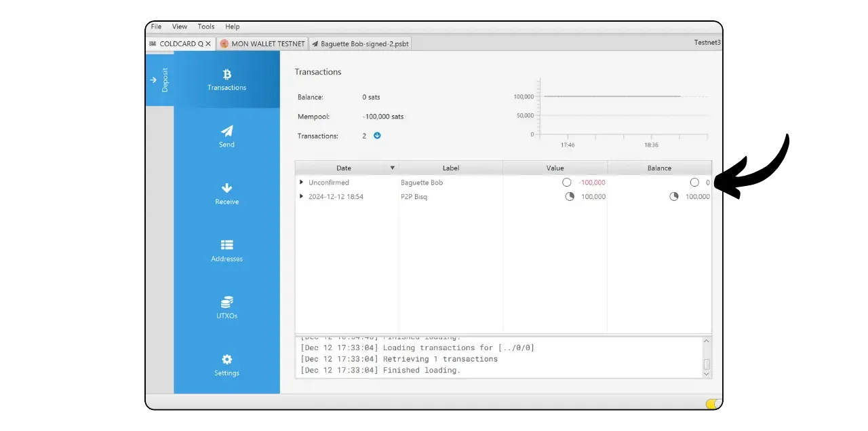Click the blue transactions export download icon
The image size is (868, 431).
(377, 136)
